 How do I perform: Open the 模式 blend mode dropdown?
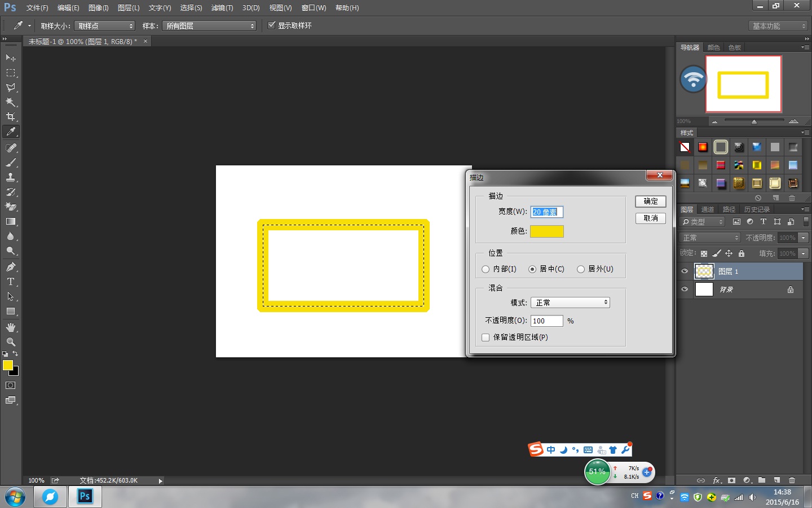click(570, 303)
